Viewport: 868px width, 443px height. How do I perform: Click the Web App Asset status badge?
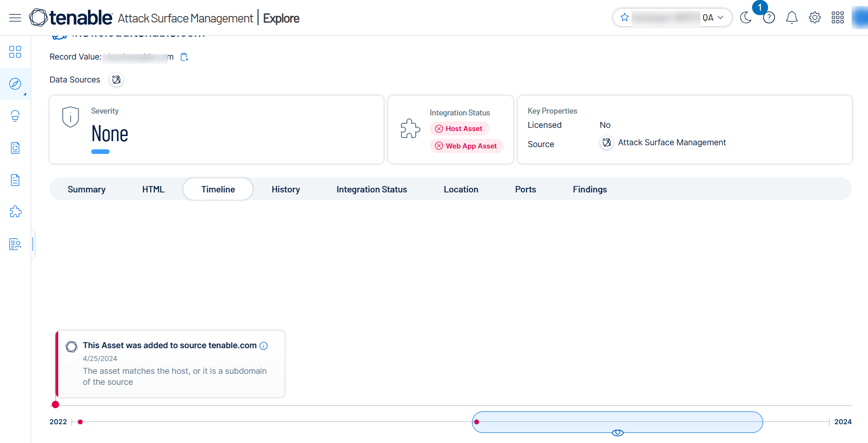pyautogui.click(x=467, y=146)
